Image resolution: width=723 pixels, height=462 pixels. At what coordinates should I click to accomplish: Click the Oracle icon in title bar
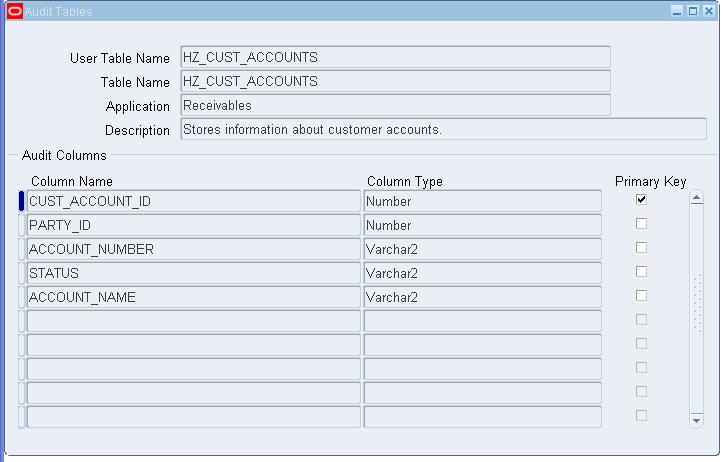(x=14, y=11)
